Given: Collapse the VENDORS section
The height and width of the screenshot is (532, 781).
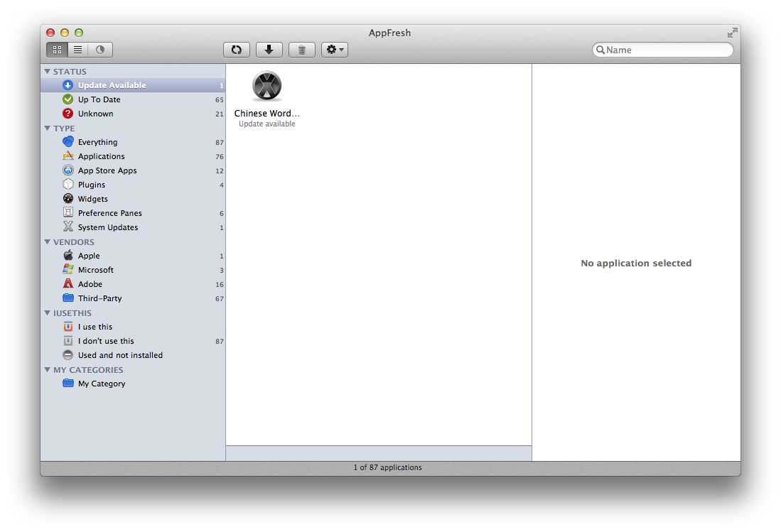Looking at the screenshot, I should pyautogui.click(x=48, y=242).
